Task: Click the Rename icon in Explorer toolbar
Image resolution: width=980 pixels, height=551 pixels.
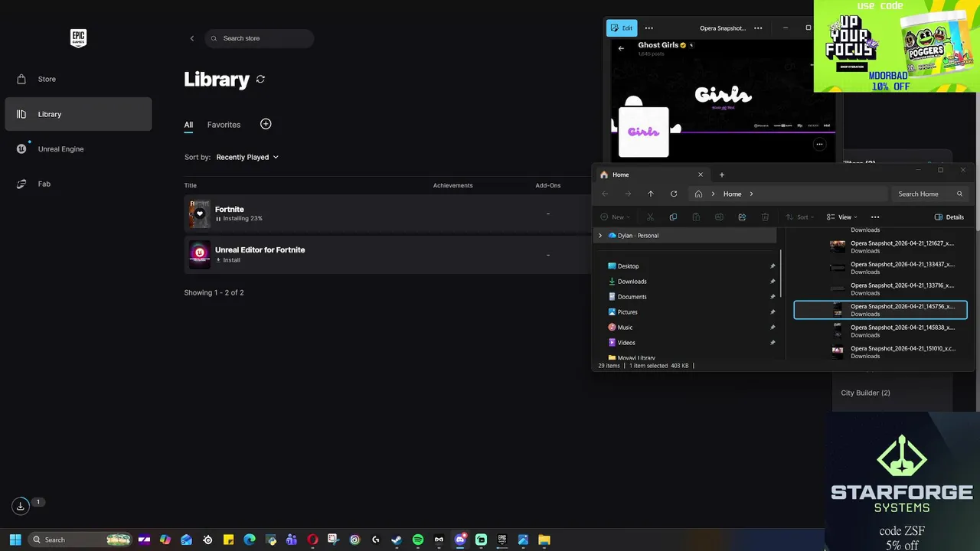Action: pyautogui.click(x=719, y=217)
